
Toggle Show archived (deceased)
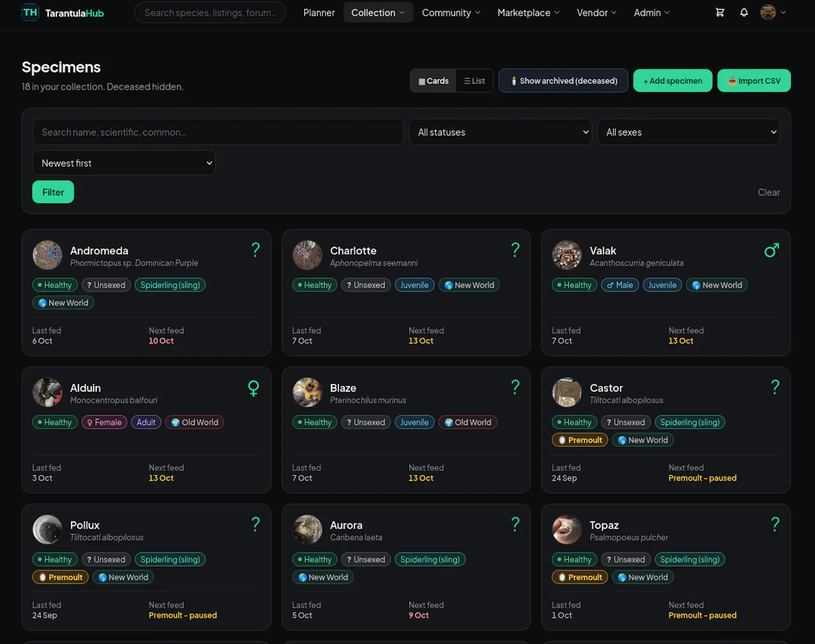coord(563,80)
